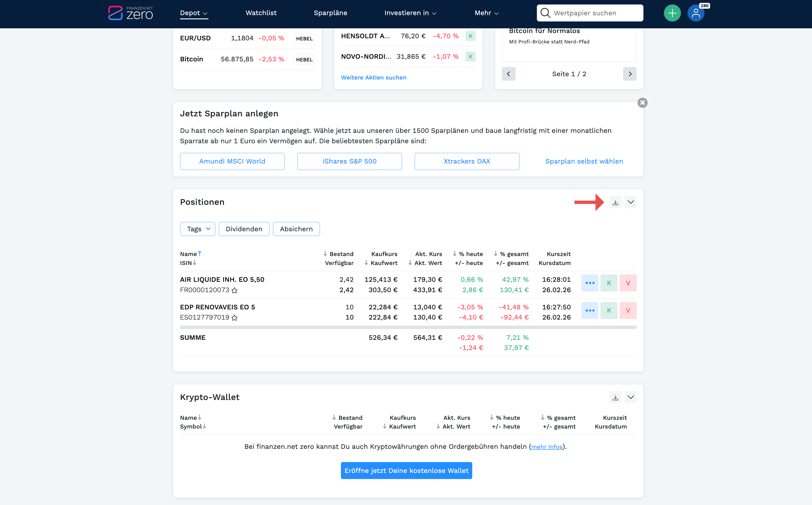Open the Investieren in dropdown

coord(410,13)
